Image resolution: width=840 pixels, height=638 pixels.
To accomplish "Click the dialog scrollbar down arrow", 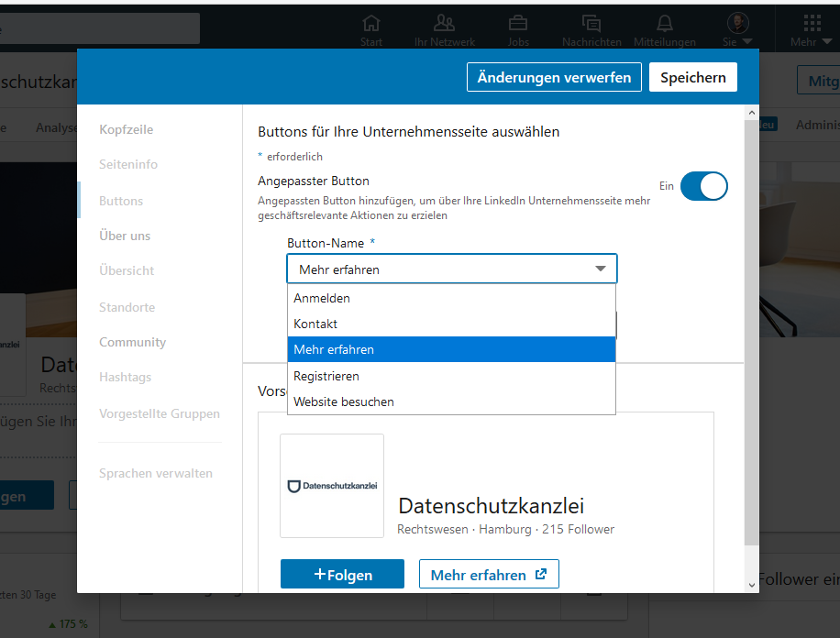I will (x=752, y=586).
